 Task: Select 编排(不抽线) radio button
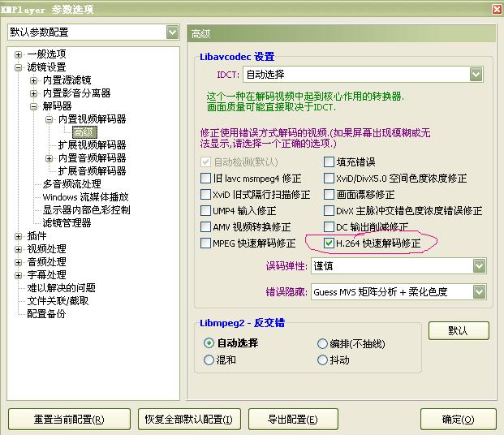pos(322,343)
